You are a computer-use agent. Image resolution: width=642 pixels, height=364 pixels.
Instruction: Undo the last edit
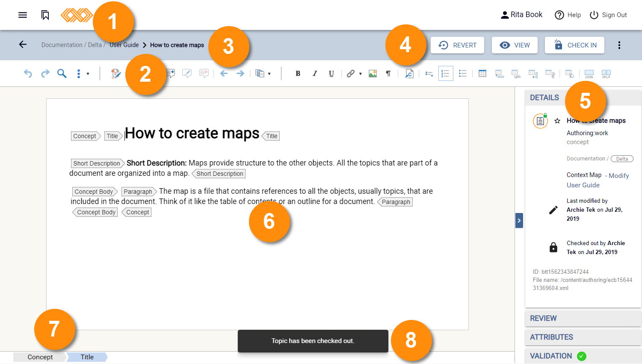click(x=28, y=74)
